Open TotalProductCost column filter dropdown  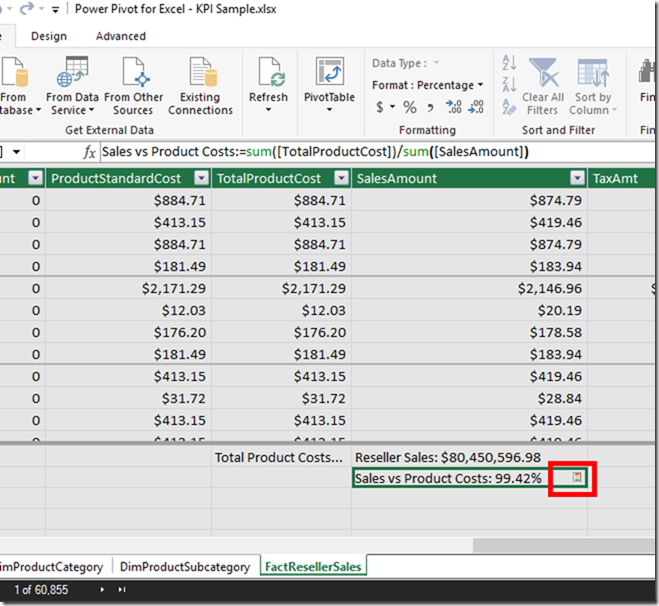[x=341, y=178]
